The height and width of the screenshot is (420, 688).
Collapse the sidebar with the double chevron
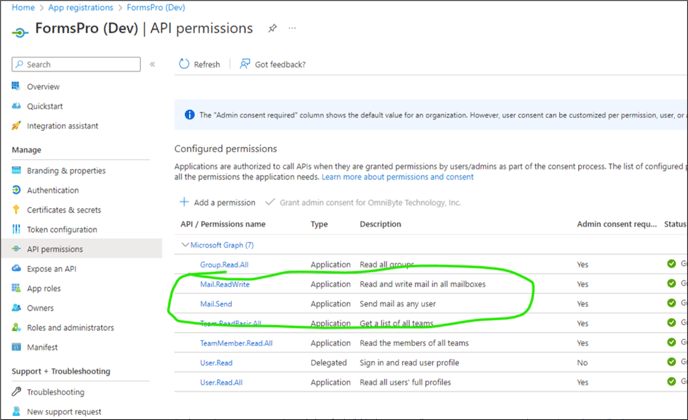pos(152,64)
